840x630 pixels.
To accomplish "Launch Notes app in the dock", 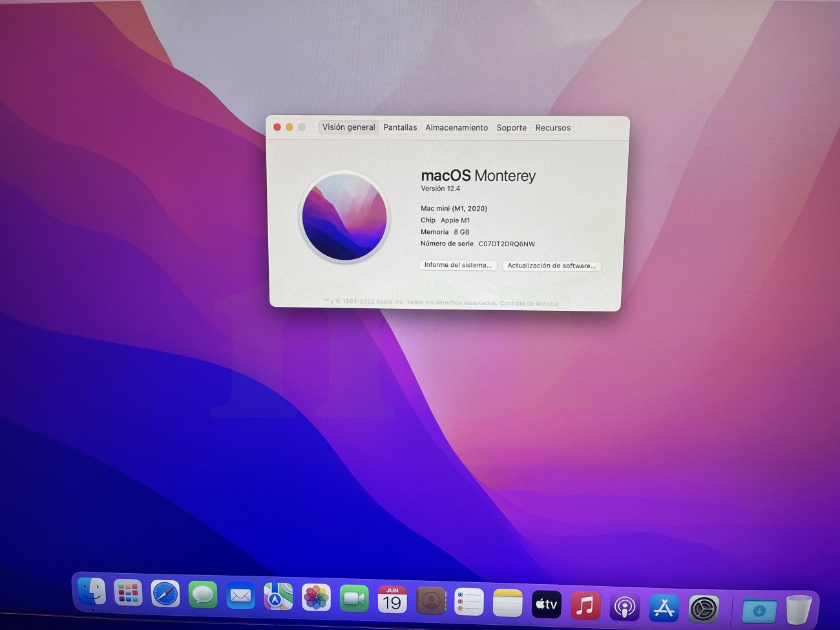I will [x=508, y=603].
